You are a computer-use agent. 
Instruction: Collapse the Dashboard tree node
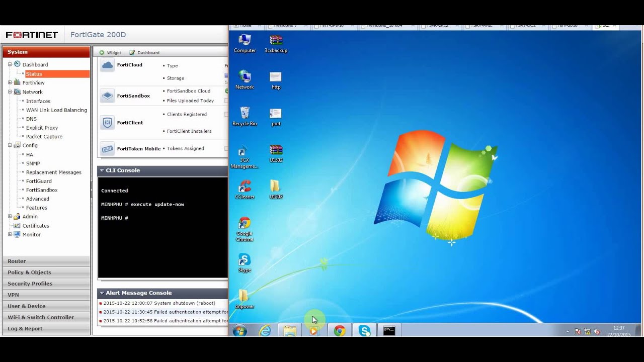click(10, 64)
